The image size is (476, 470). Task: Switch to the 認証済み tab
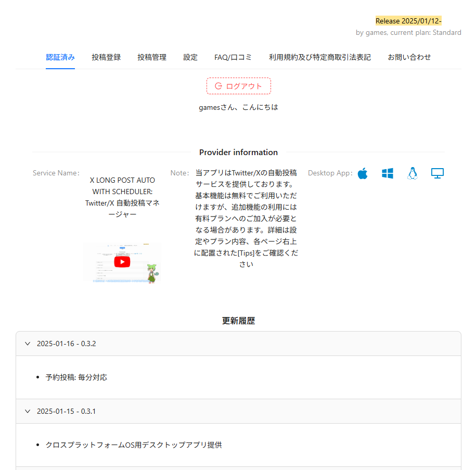coord(60,57)
